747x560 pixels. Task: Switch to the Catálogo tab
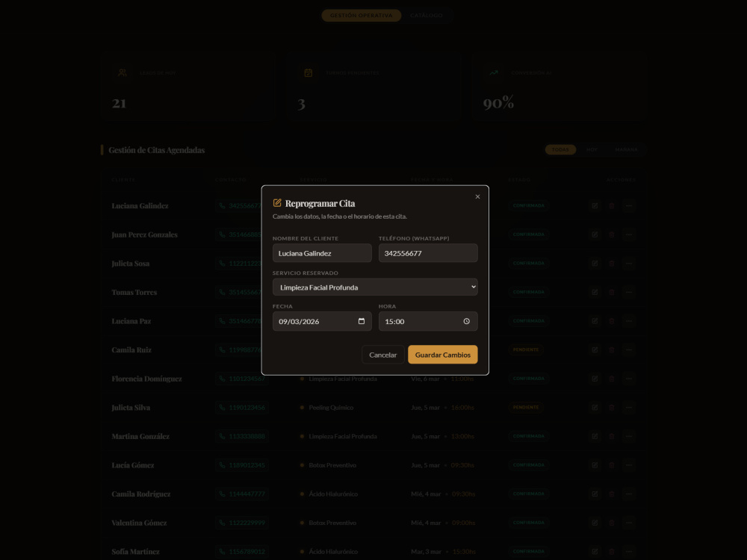(427, 15)
